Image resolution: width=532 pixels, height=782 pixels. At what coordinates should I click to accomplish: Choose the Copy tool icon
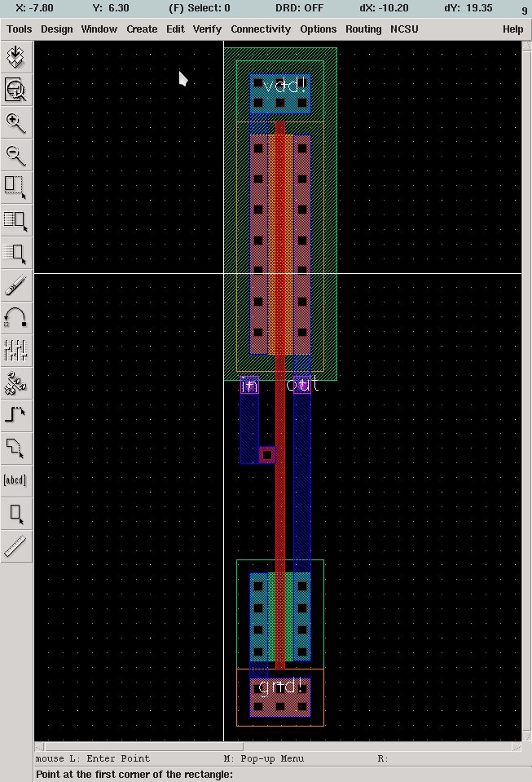click(16, 220)
